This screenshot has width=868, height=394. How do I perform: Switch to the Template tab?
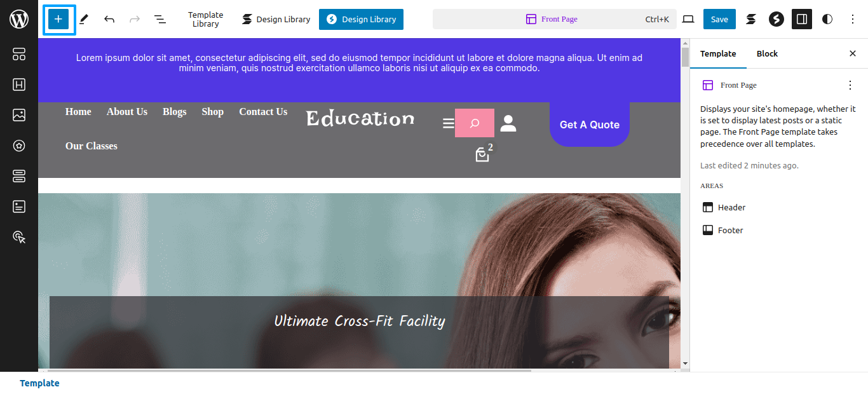tap(718, 53)
